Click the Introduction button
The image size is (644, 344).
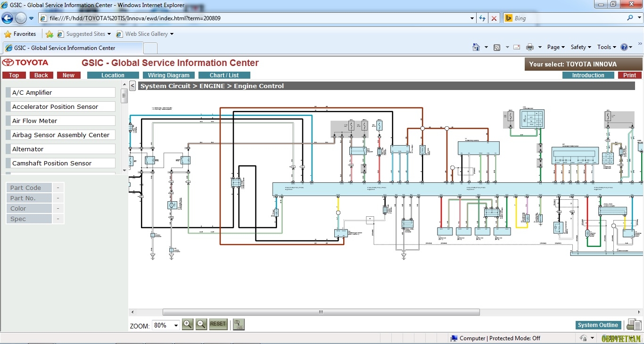[588, 75]
